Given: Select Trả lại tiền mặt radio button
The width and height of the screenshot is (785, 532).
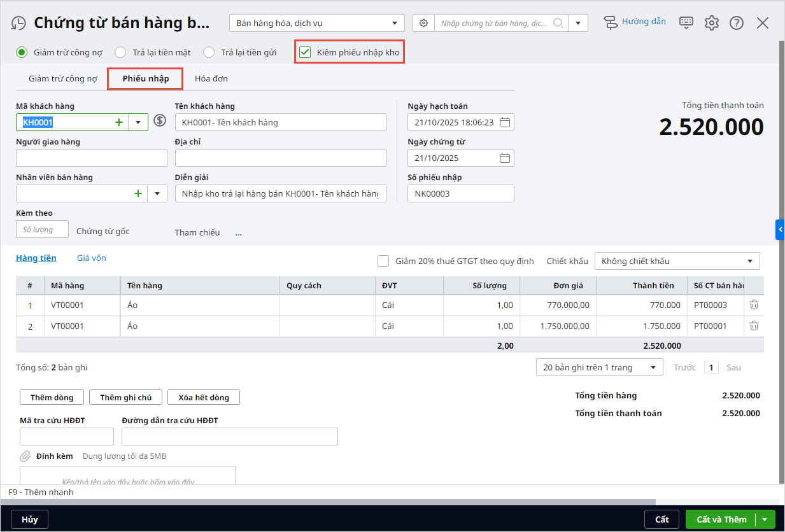Looking at the screenshot, I should tap(121, 52).
